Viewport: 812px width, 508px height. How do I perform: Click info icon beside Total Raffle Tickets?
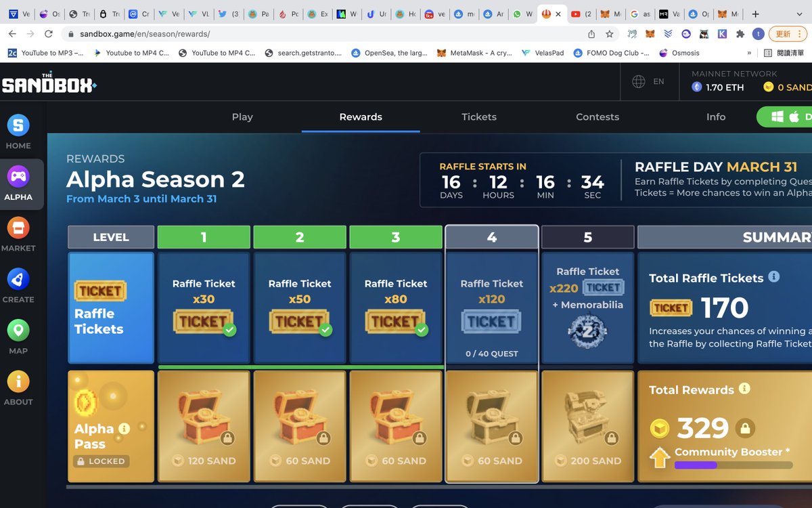pos(774,277)
